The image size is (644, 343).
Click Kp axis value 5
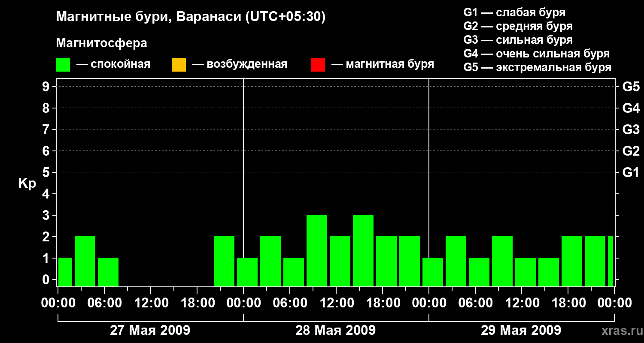click(x=47, y=172)
